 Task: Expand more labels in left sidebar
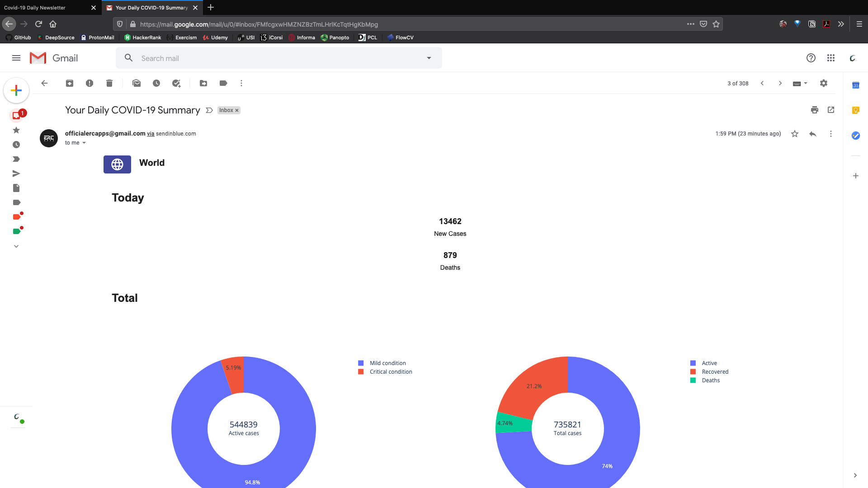[x=16, y=246]
